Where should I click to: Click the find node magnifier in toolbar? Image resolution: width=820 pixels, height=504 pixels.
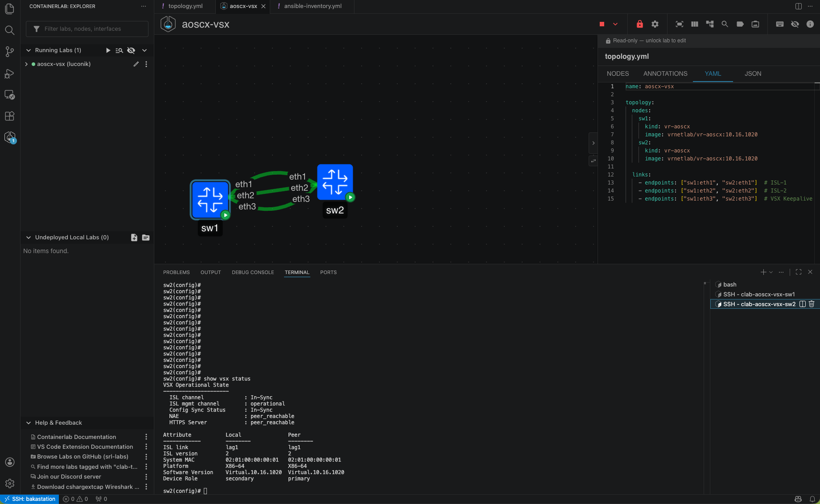[x=725, y=24]
